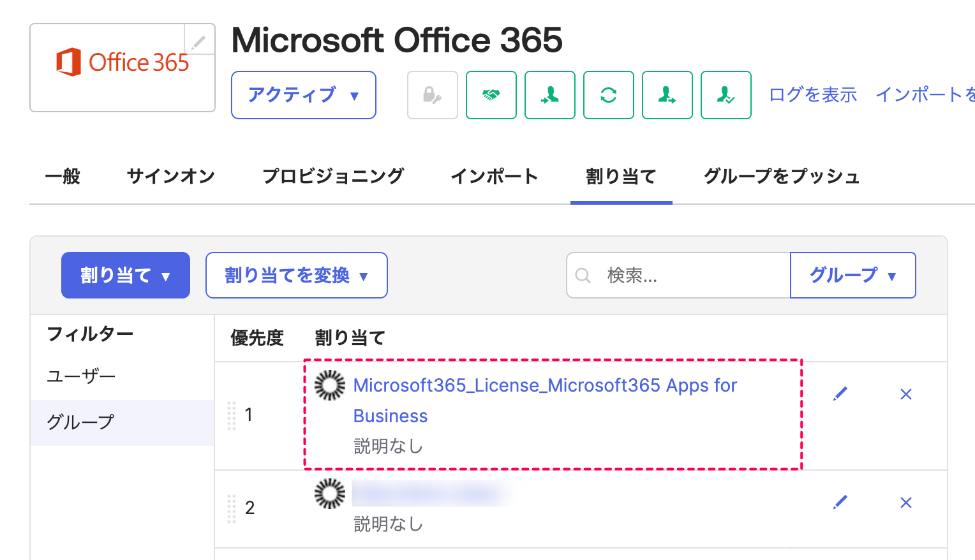Open the グループをプッシュ tab
Screen dimensions: 975x560
782,176
